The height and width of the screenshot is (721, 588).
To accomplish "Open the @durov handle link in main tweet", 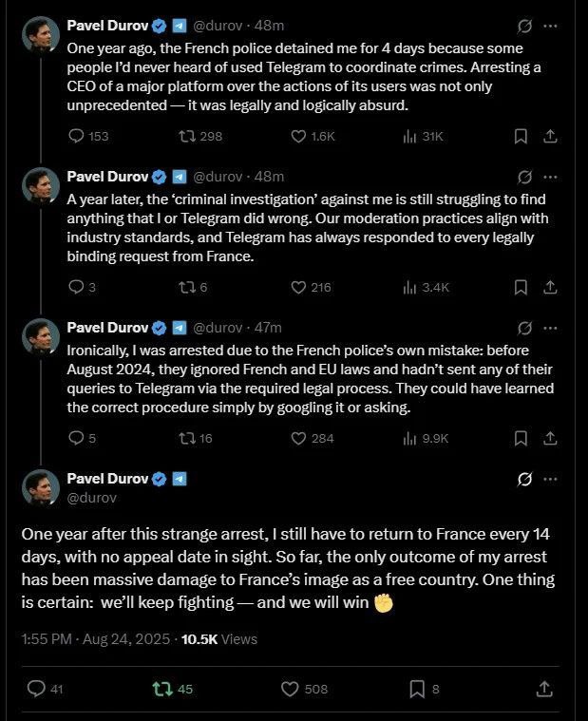I will (x=92, y=496).
